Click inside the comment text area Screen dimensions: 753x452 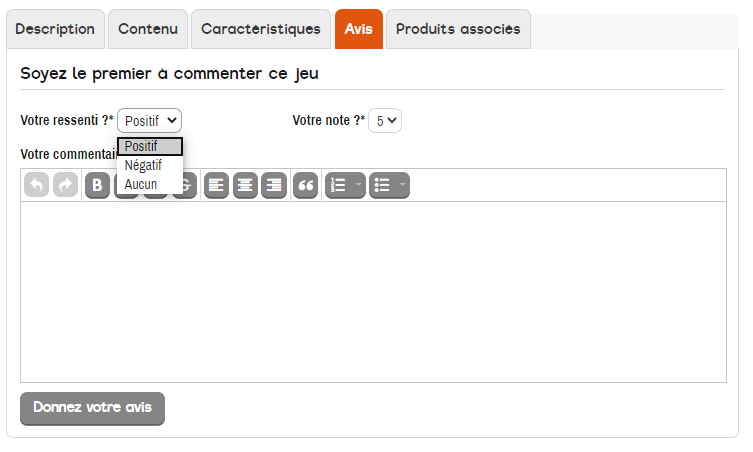coord(373,291)
